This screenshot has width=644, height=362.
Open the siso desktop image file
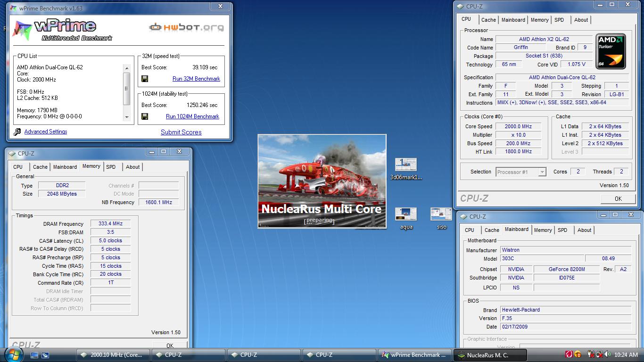441,218
